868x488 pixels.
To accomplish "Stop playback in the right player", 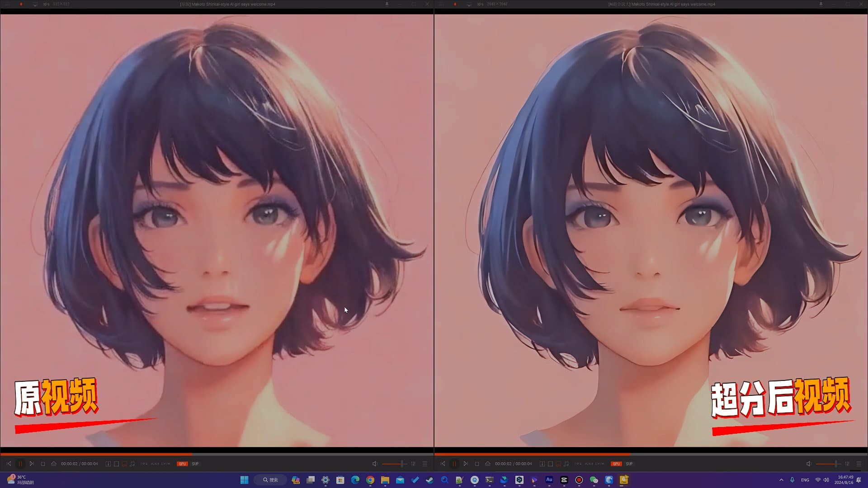I will coord(476,464).
